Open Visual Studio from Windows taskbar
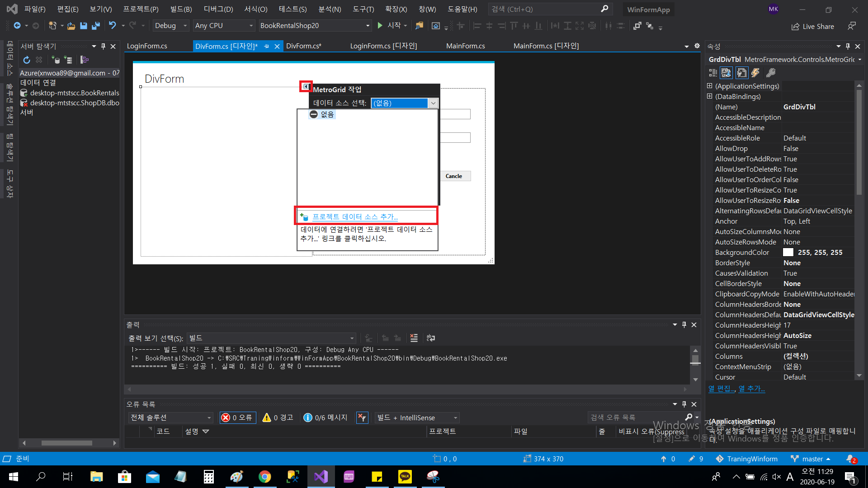Image resolution: width=868 pixels, height=488 pixels. point(321,476)
